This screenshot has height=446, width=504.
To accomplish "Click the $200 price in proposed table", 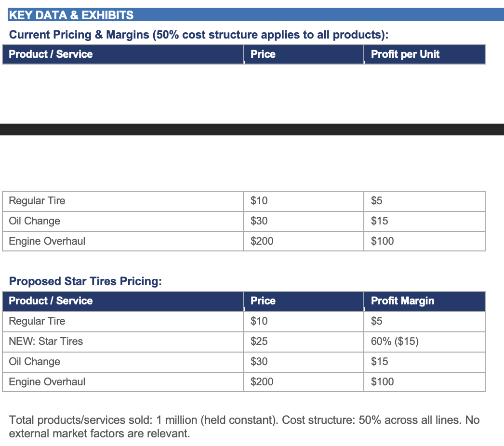I will (x=262, y=382).
